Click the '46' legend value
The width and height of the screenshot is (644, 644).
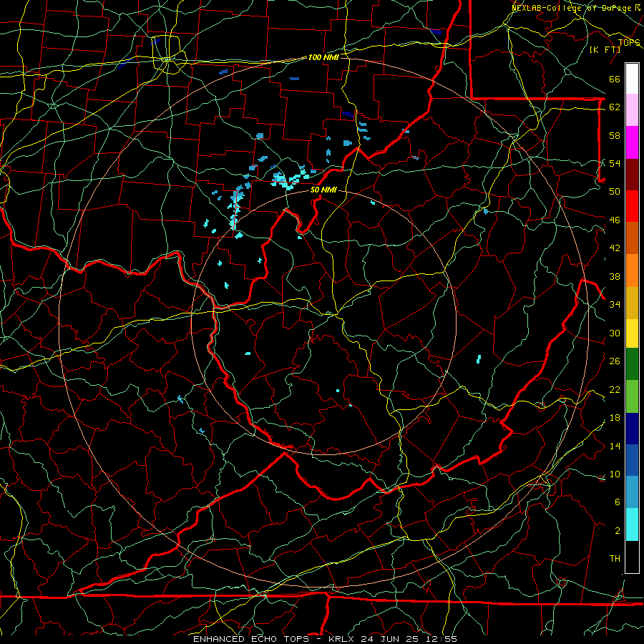[x=615, y=220]
